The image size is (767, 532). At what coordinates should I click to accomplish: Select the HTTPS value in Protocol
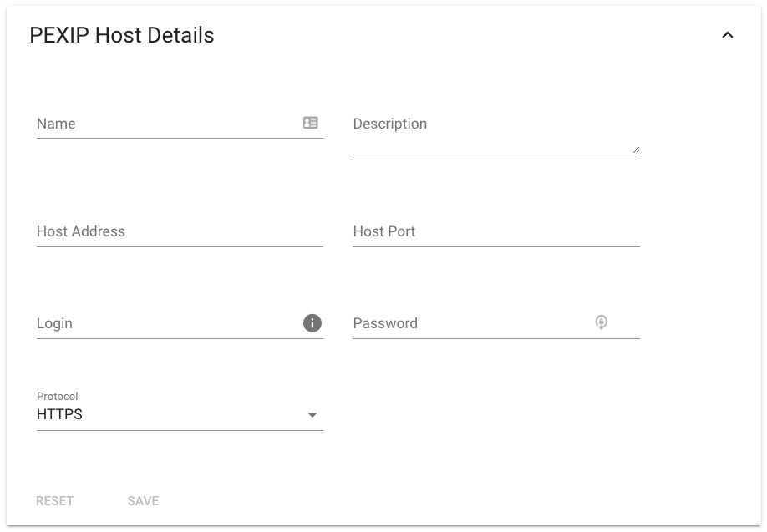point(59,414)
